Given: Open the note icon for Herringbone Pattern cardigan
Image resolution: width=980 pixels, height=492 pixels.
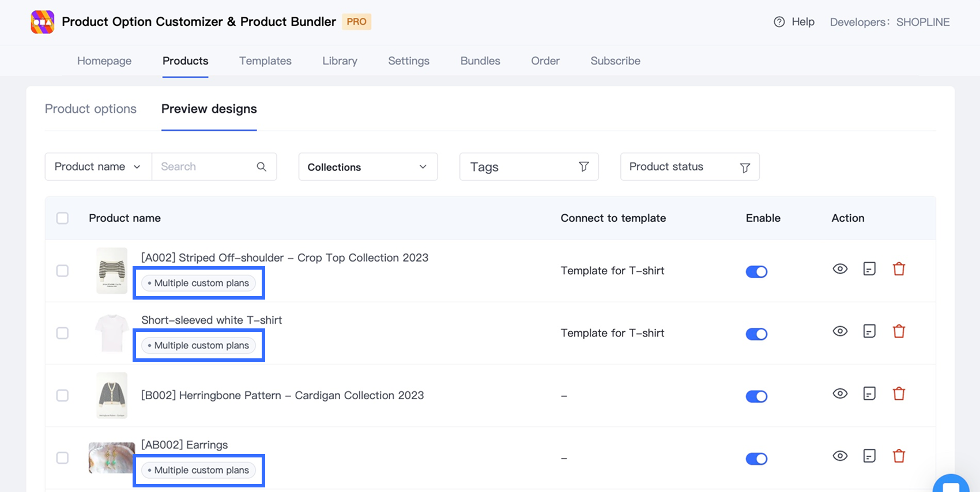Looking at the screenshot, I should [869, 394].
